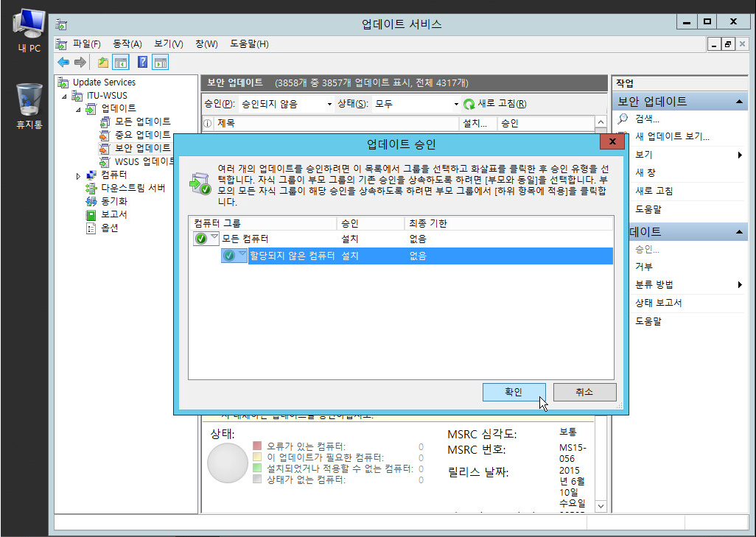Open the 동작(A) menu

127,44
